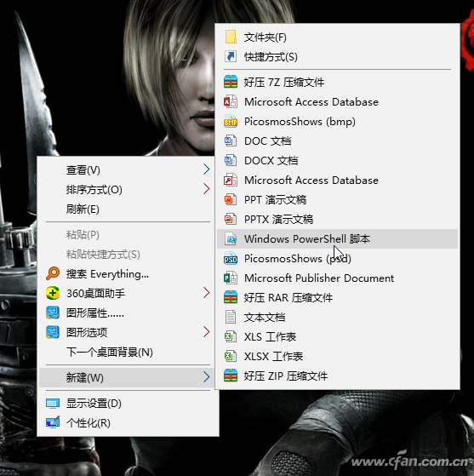
Task: Select Microsoft Access Database below DOCX 文档
Action: pos(338,181)
